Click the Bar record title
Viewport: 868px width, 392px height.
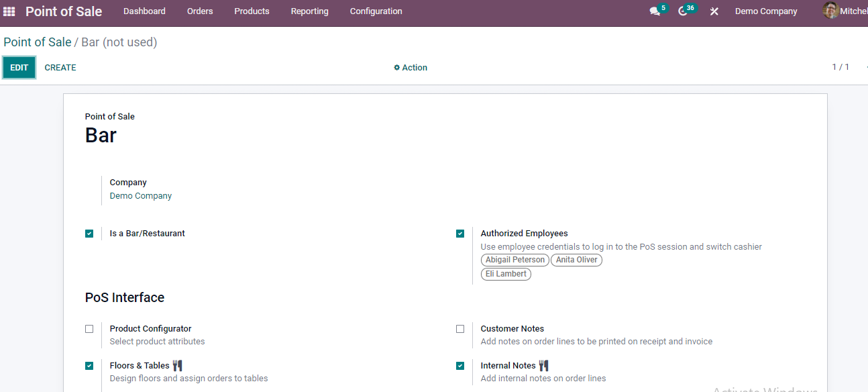coord(101,136)
